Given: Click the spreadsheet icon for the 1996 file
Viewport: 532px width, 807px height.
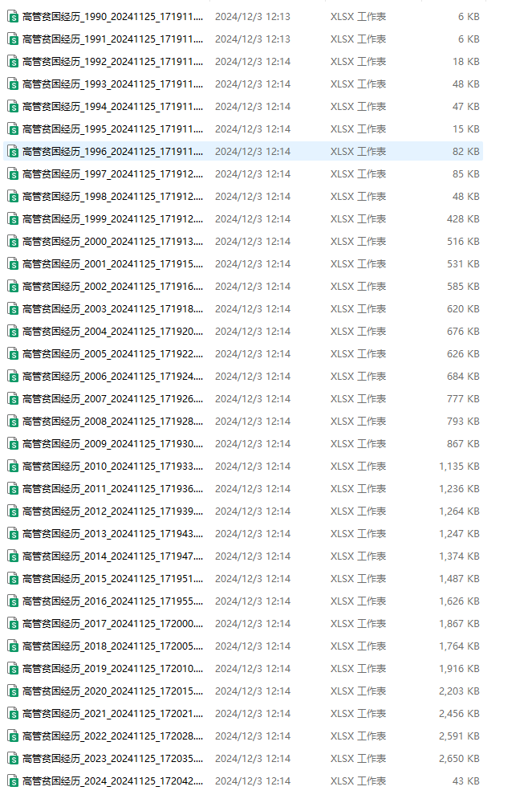Looking at the screenshot, I should (x=13, y=151).
